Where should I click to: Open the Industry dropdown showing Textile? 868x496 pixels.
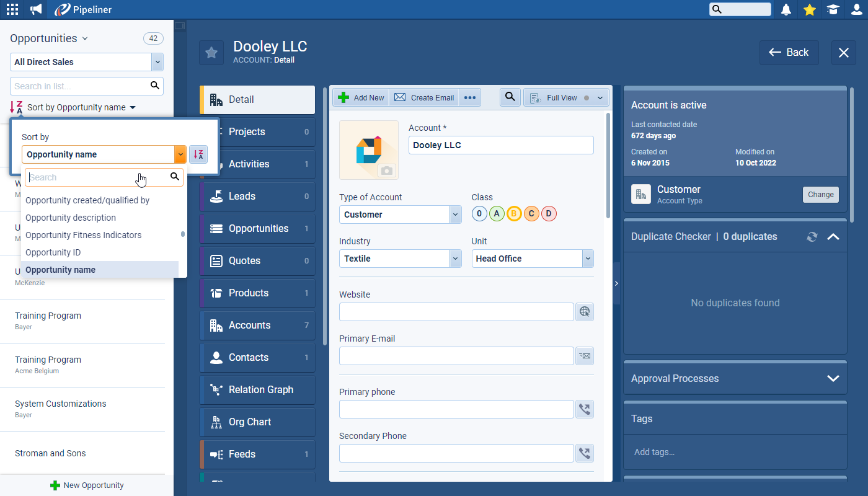coord(400,259)
